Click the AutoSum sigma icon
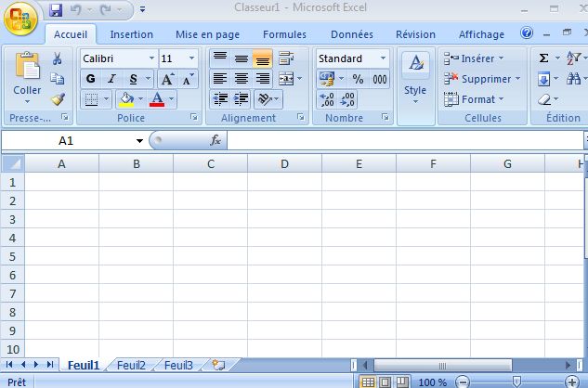Image resolution: width=588 pixels, height=388 pixels. 544,58
